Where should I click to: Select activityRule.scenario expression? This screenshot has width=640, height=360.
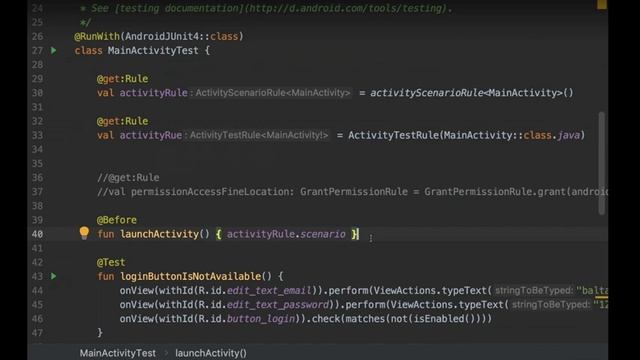[x=286, y=234]
